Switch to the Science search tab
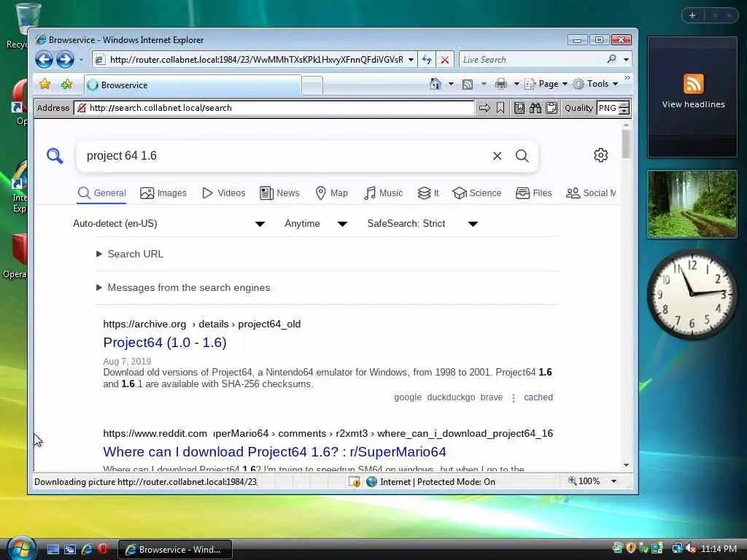 click(x=477, y=192)
